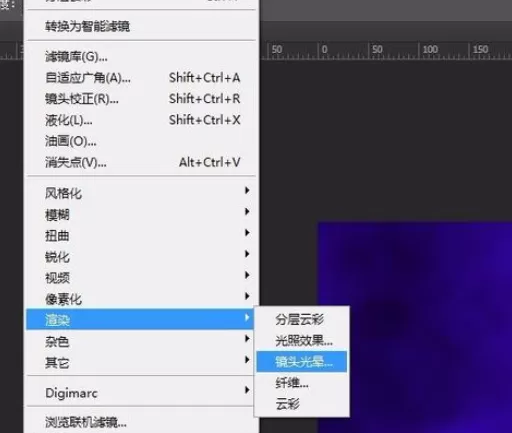The width and height of the screenshot is (512, 433).
Task: Apply 云彩 clouds filter
Action: [302, 404]
